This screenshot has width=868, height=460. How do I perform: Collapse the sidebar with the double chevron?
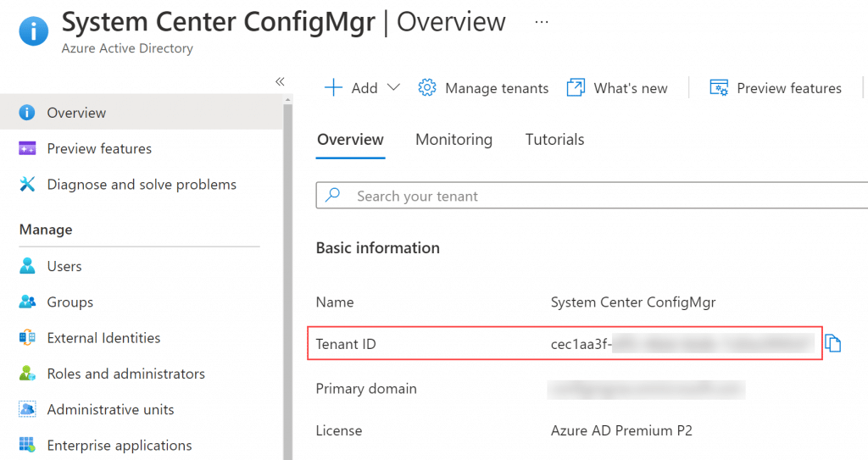[x=280, y=82]
